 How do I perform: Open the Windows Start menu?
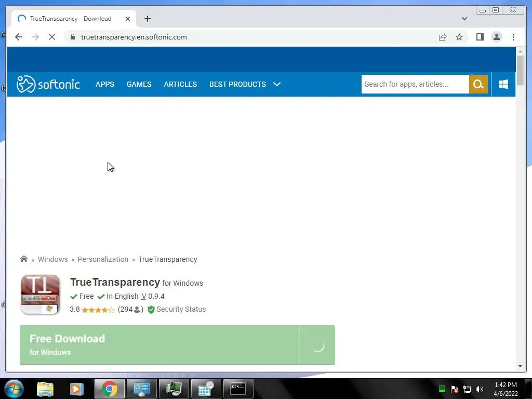point(14,389)
